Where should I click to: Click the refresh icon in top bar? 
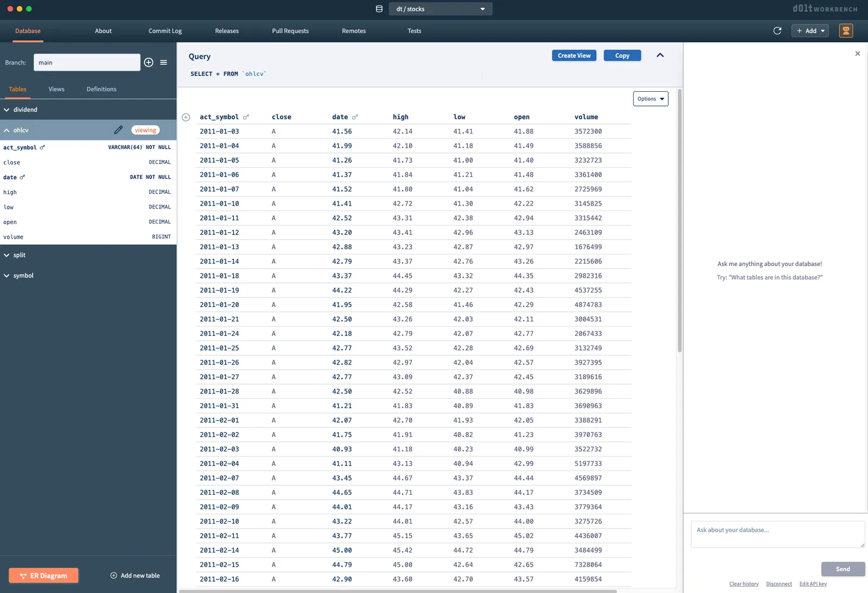click(777, 31)
